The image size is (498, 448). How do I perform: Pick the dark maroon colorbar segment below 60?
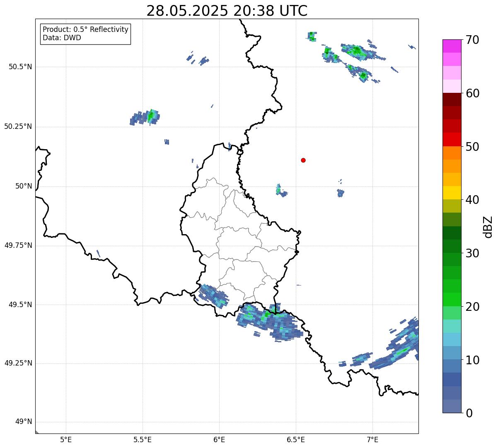point(452,99)
